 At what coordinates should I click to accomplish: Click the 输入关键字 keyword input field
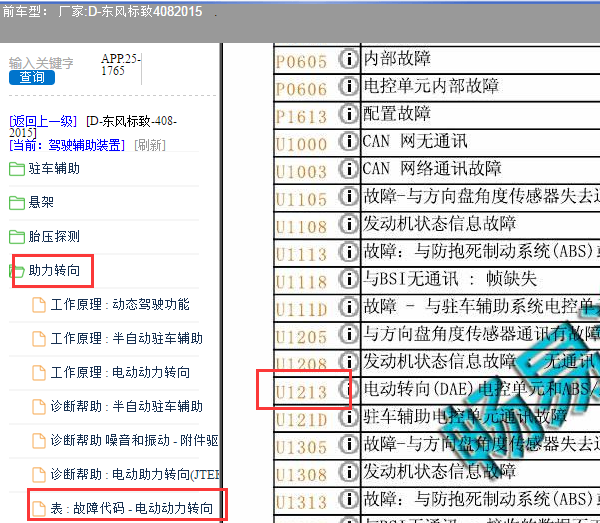41,63
